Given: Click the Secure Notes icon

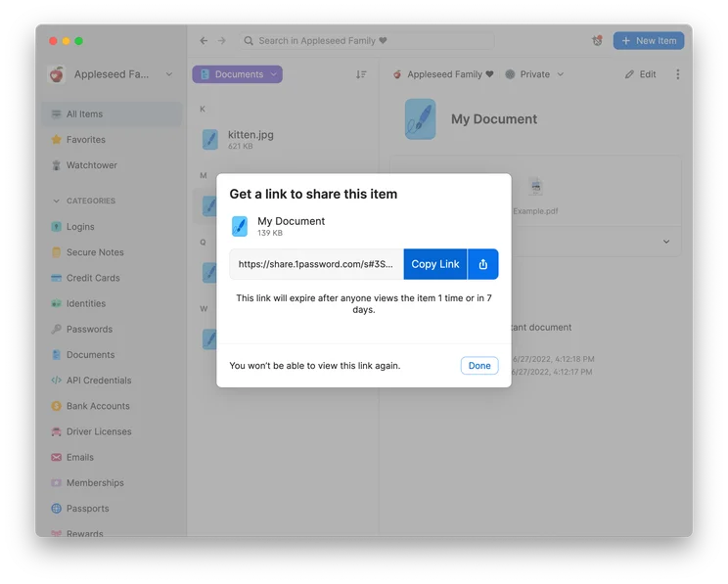Looking at the screenshot, I should (56, 252).
